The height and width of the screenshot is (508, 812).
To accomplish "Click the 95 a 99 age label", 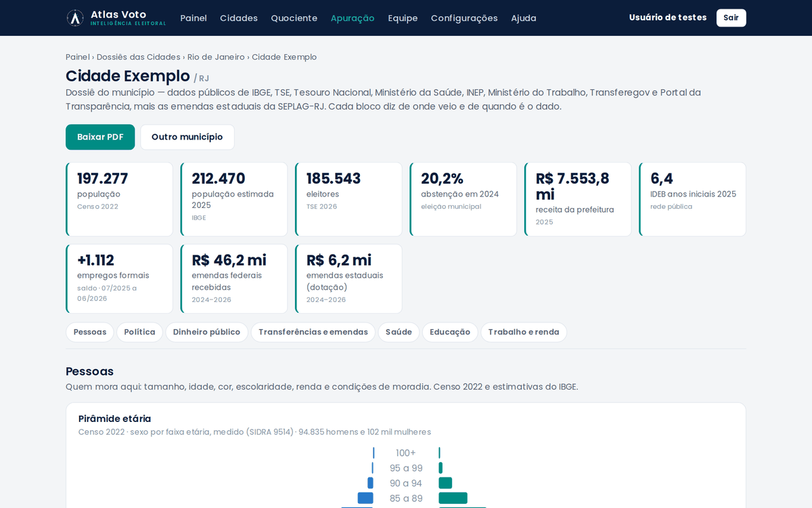I will point(406,468).
